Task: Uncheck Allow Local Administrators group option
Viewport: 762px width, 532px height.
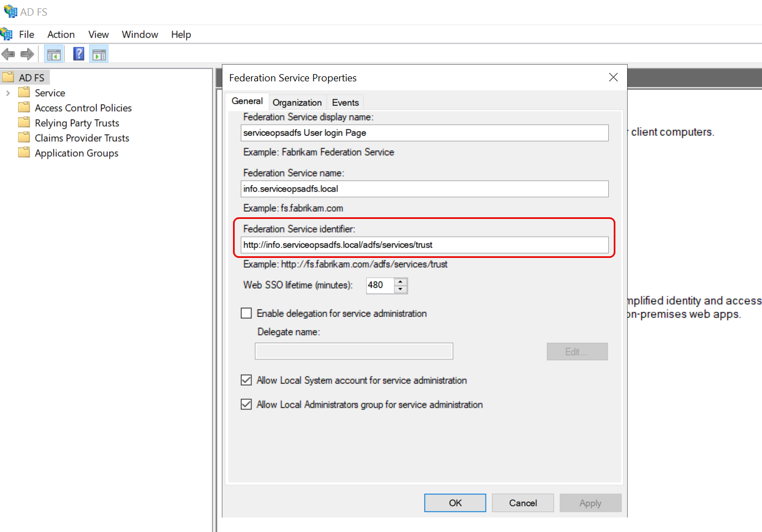Action: (x=246, y=404)
